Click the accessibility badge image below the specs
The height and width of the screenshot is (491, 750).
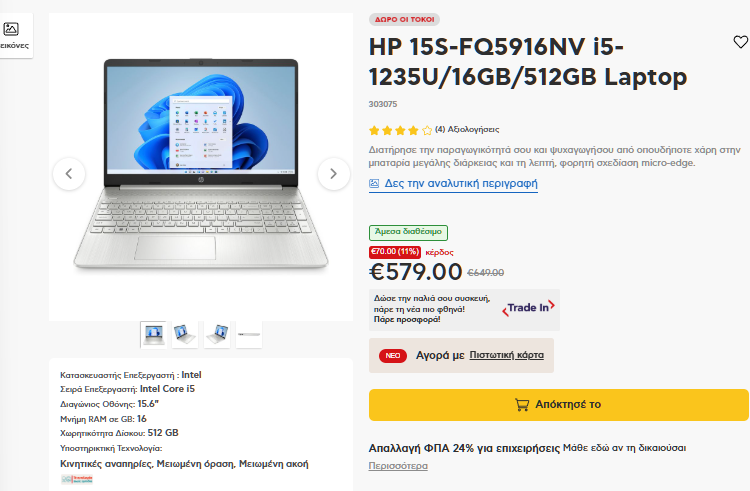(77, 479)
